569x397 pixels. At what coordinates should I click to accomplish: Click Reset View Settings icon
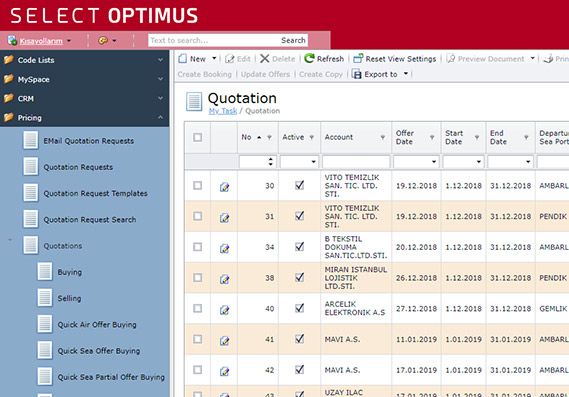tap(358, 59)
